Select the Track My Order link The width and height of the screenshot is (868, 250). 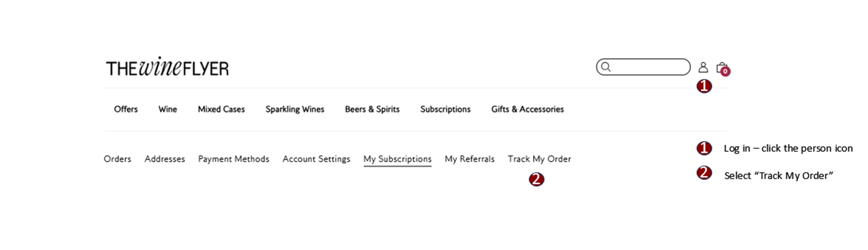coord(539,159)
